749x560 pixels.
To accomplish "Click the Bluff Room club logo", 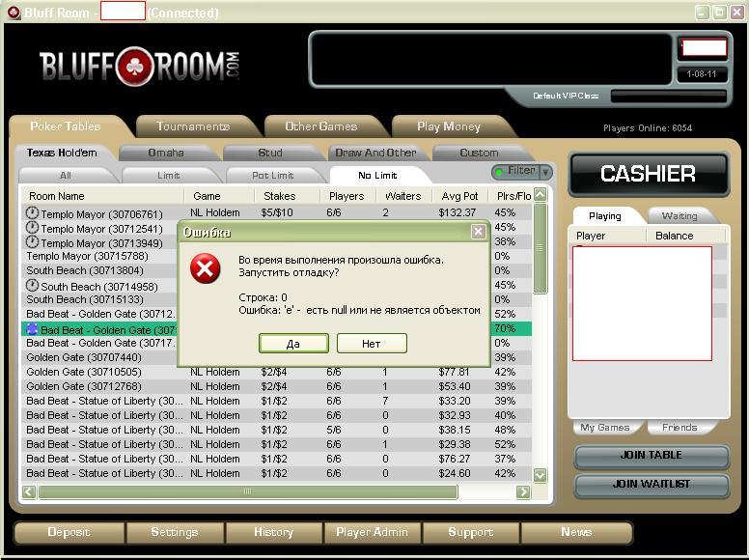I will pos(134,66).
